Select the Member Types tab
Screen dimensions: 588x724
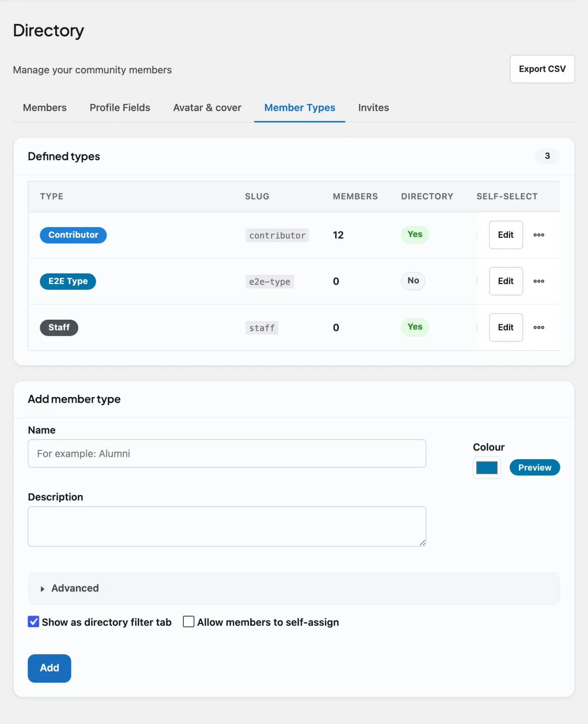[x=300, y=108]
